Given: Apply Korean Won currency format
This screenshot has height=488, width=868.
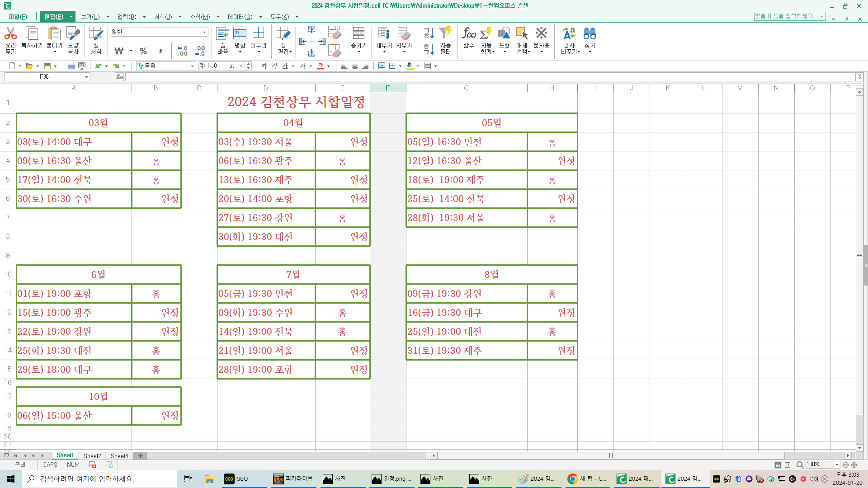Looking at the screenshot, I should [119, 51].
